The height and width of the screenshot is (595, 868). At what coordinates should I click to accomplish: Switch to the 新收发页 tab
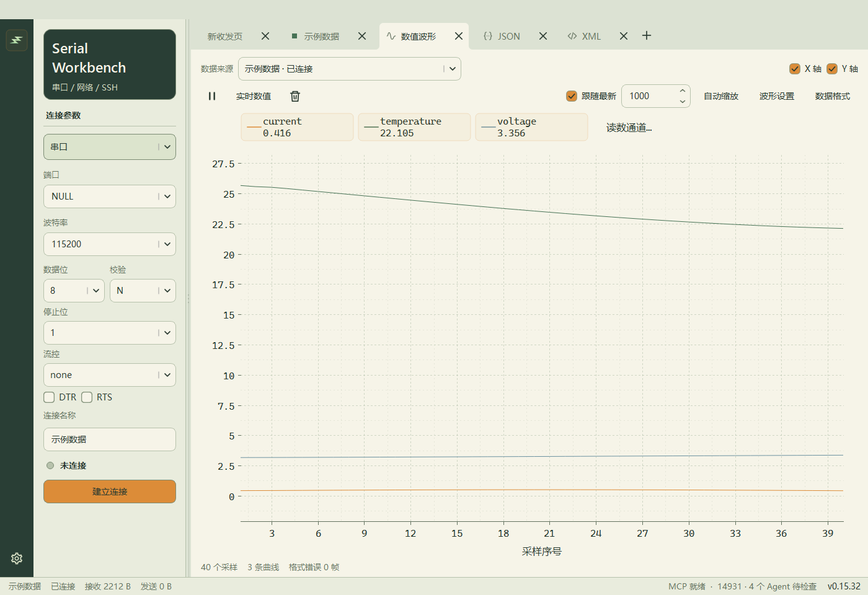pyautogui.click(x=225, y=37)
